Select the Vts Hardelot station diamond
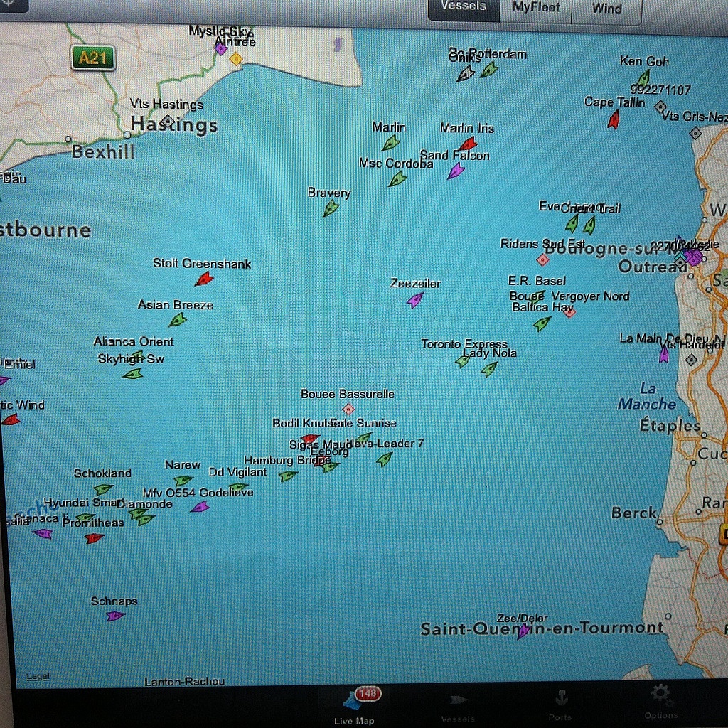 click(691, 360)
